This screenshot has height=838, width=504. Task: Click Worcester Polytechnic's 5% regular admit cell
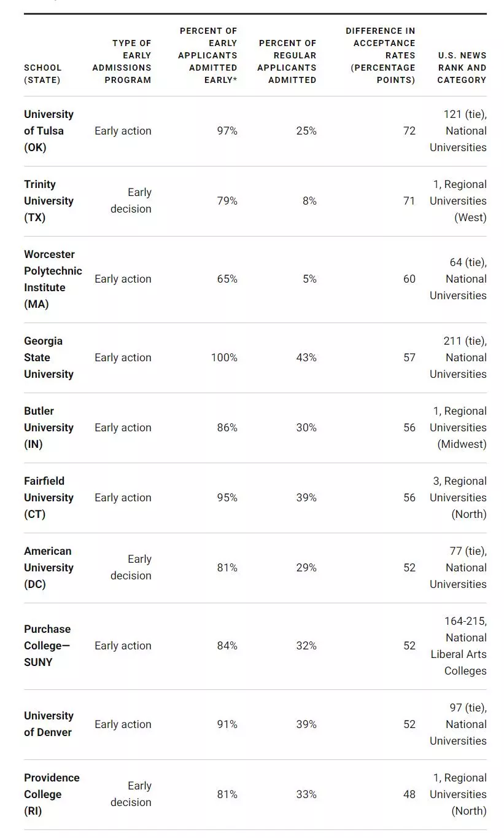(x=309, y=279)
